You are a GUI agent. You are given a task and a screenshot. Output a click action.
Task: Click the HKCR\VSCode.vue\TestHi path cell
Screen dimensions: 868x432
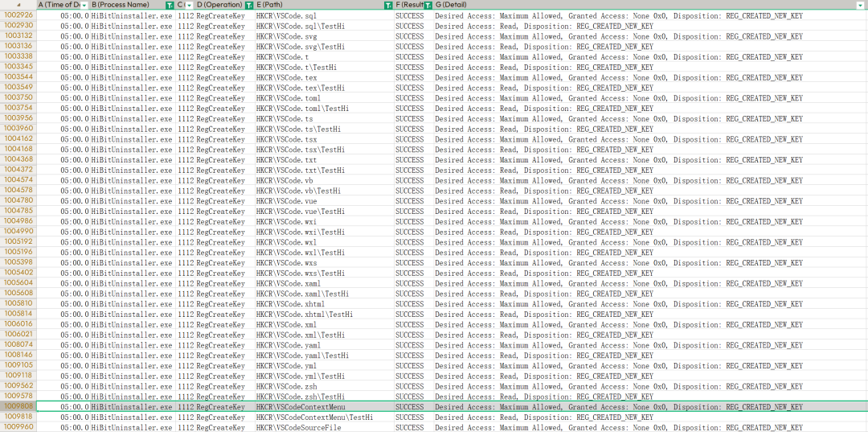pos(325,212)
